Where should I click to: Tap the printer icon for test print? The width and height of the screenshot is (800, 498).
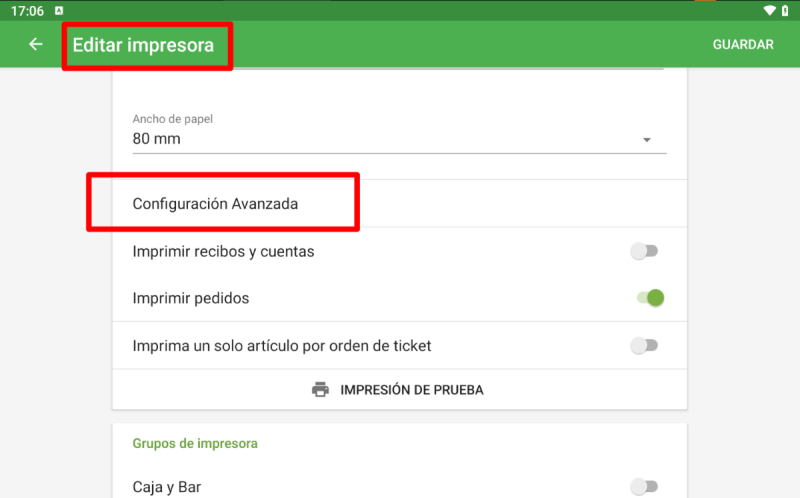coord(320,389)
